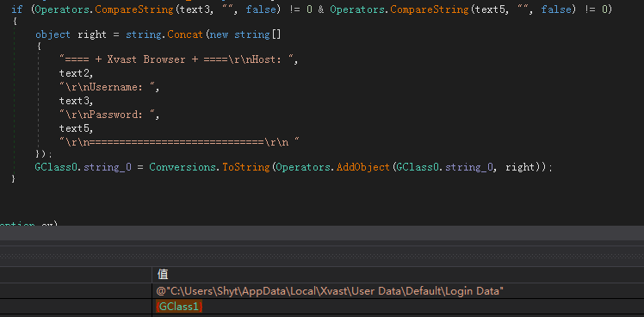
Task: Click the "&" operator in the if condition
Action: pyautogui.click(x=321, y=9)
